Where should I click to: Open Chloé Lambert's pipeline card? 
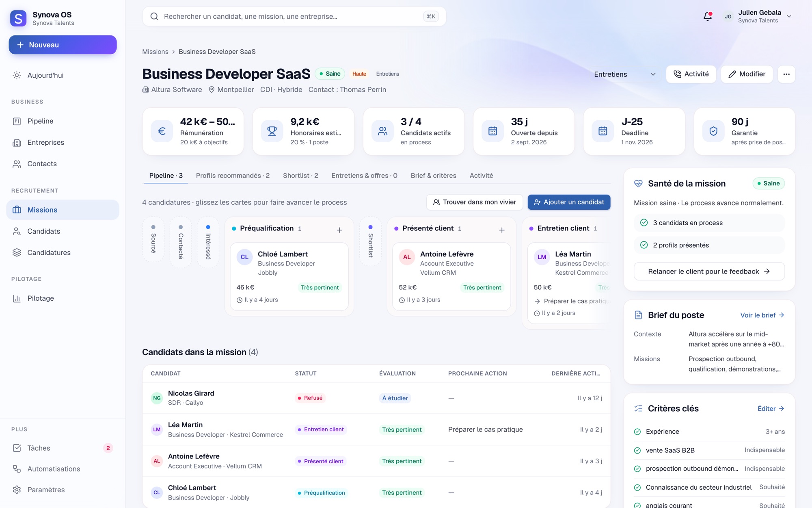click(289, 276)
